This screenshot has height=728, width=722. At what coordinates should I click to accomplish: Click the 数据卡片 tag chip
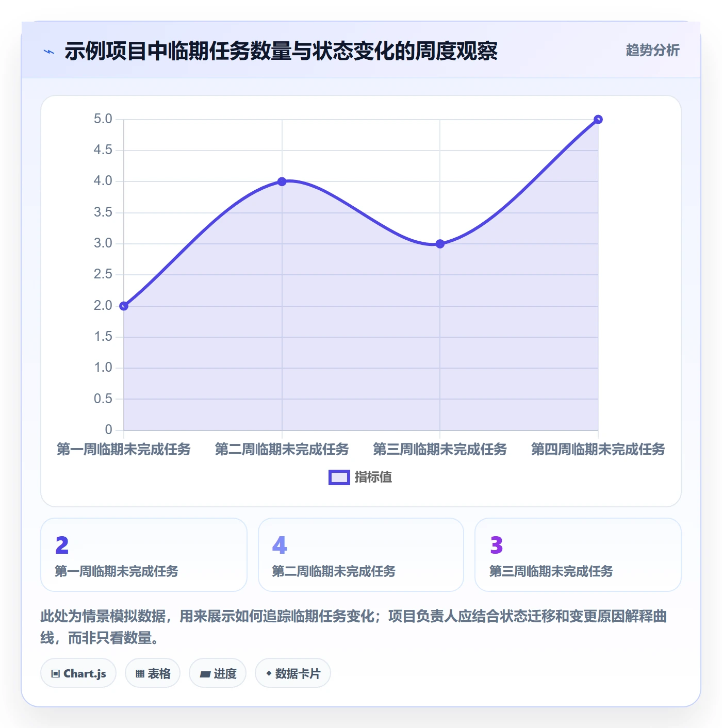[x=293, y=673]
